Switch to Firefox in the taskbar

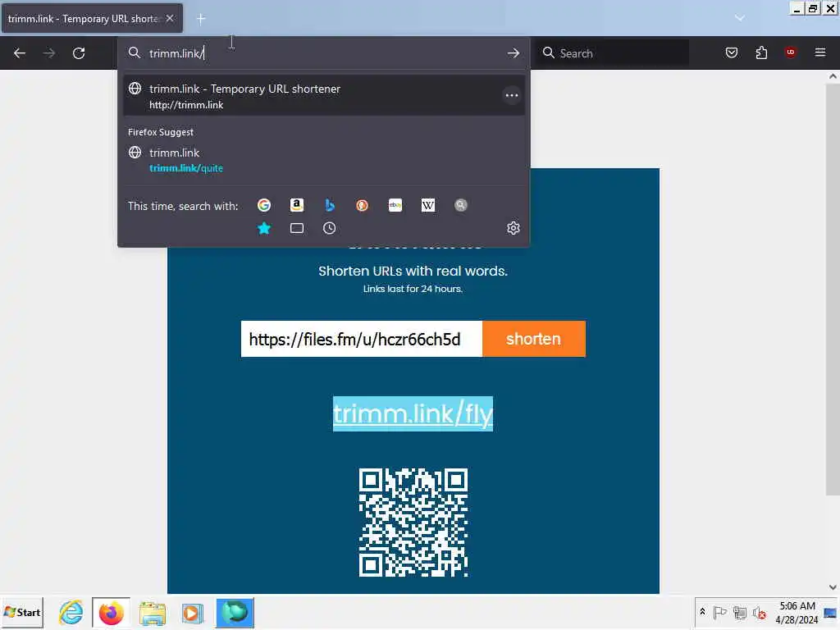[x=112, y=612]
